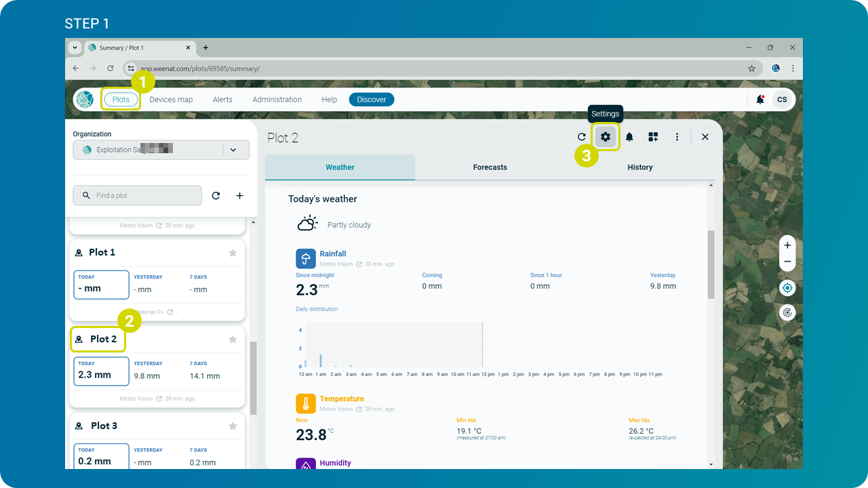Open the three-dot more options menu
868x488 pixels.
pyautogui.click(x=677, y=137)
